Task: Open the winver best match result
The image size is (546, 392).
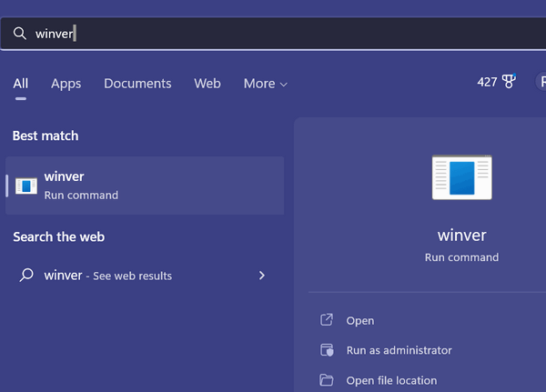Action: click(x=145, y=186)
